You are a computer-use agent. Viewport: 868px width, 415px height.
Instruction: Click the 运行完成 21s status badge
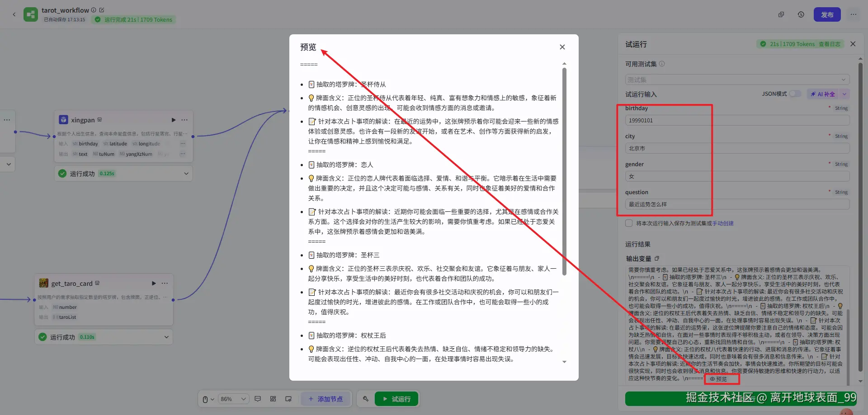pos(134,19)
